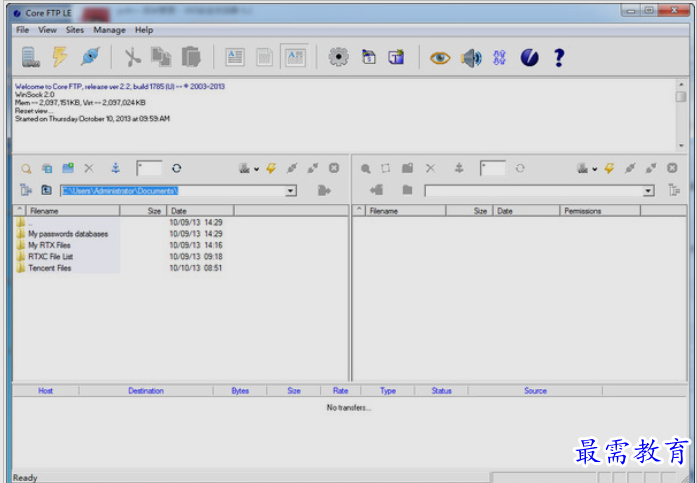Click the reconnect plug icon in main toolbar
The image size is (697, 483).
[90, 57]
